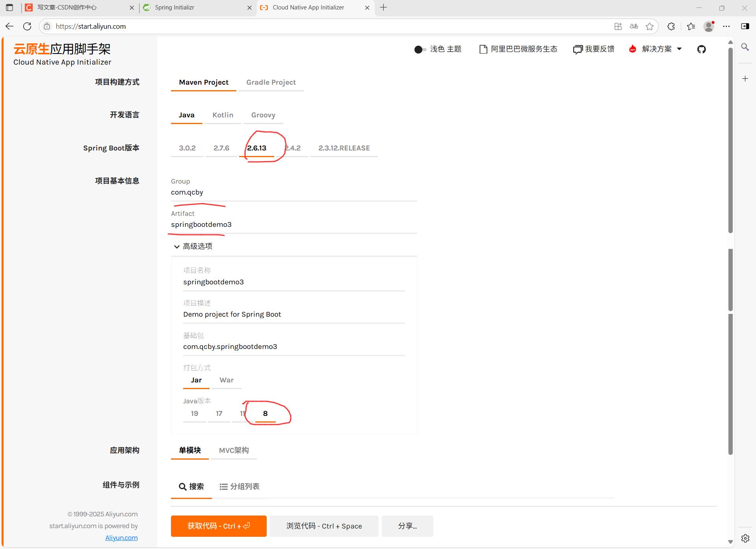756x549 pixels.
Task: Choose Spring Boot version 3.0.2
Action: [x=187, y=148]
